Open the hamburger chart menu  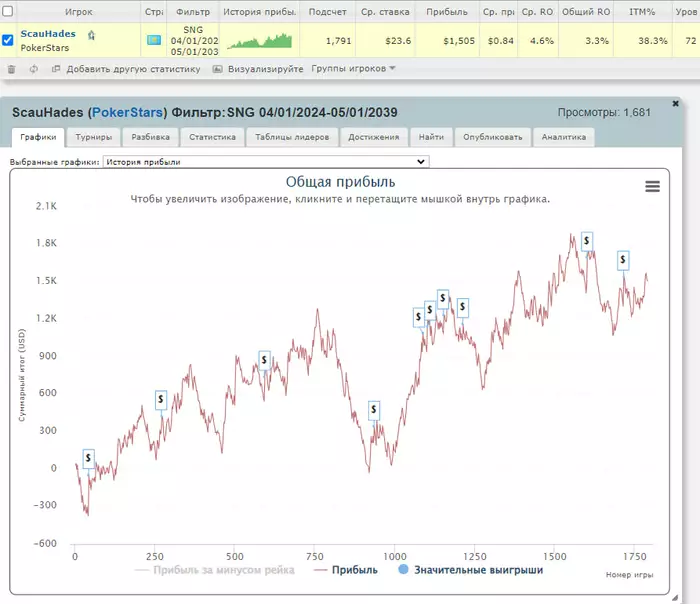652,186
